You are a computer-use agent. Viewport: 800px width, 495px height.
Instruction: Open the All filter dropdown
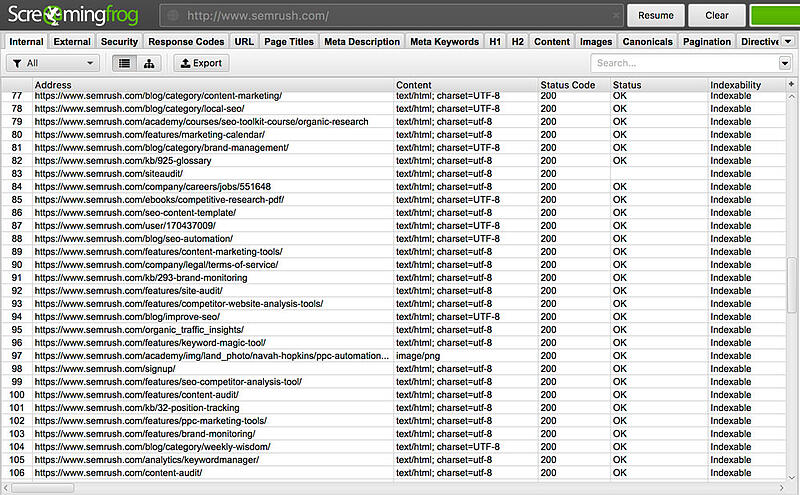click(53, 63)
